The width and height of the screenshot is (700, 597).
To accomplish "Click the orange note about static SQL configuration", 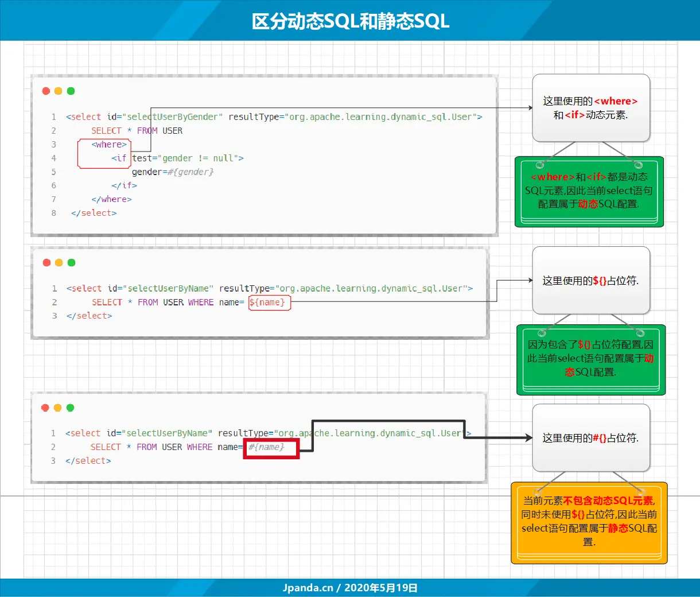I will pos(588,522).
